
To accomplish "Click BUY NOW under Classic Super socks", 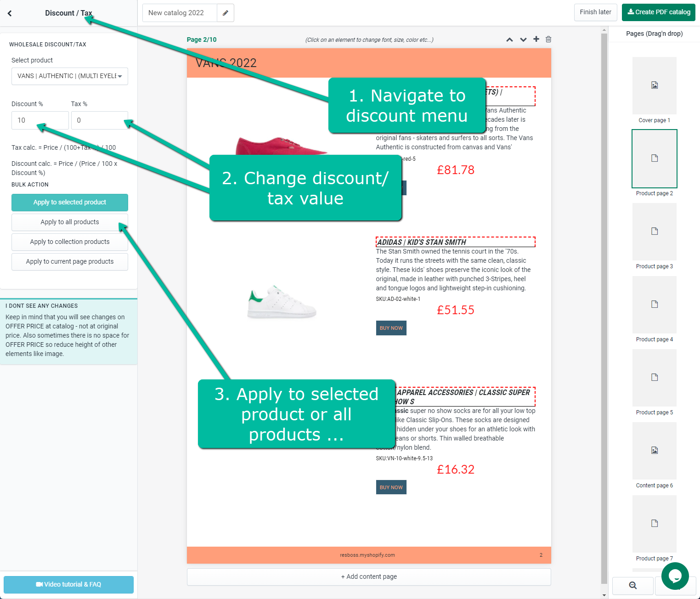I will [x=391, y=487].
